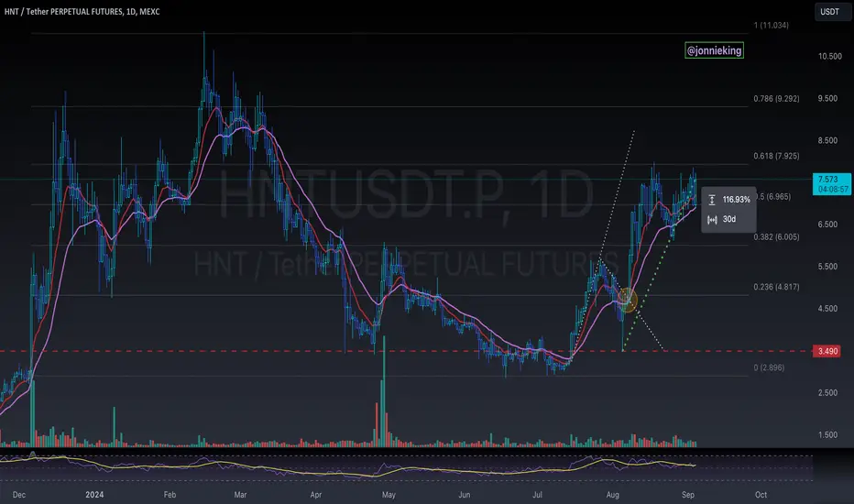The width and height of the screenshot is (854, 504).
Task: Click the Sep label on time axis
Action: tap(688, 495)
